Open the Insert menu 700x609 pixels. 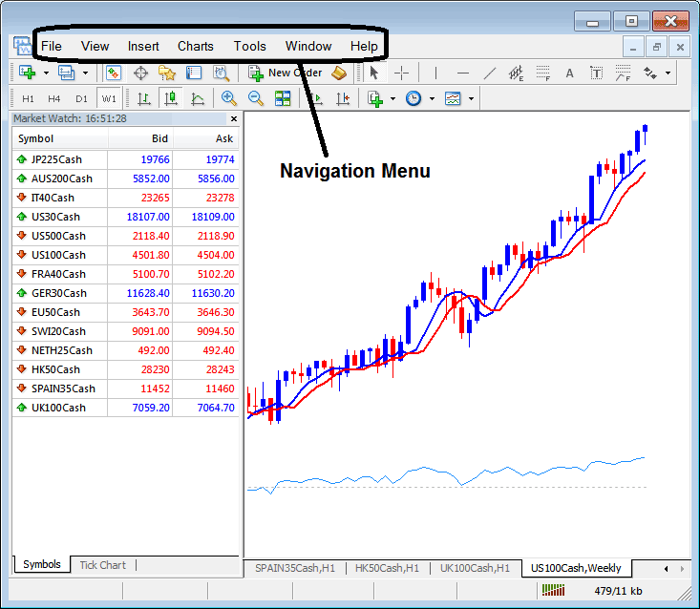point(143,46)
